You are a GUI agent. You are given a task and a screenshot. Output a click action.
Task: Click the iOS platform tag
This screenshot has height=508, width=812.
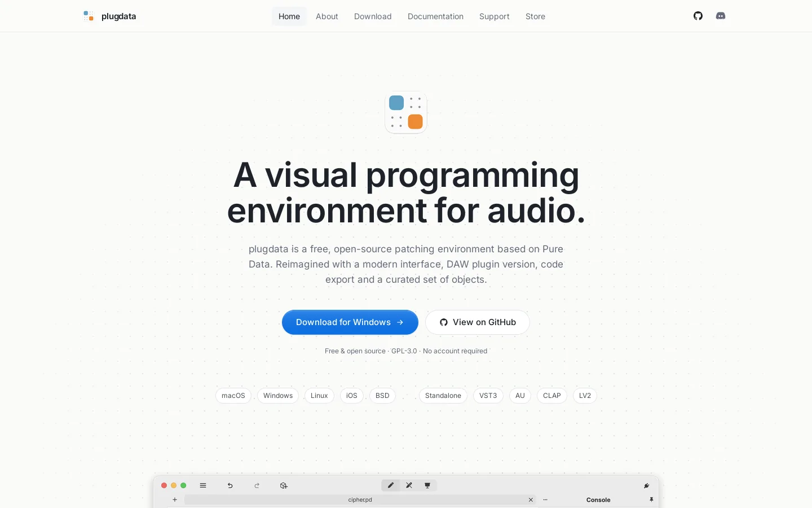point(352,396)
